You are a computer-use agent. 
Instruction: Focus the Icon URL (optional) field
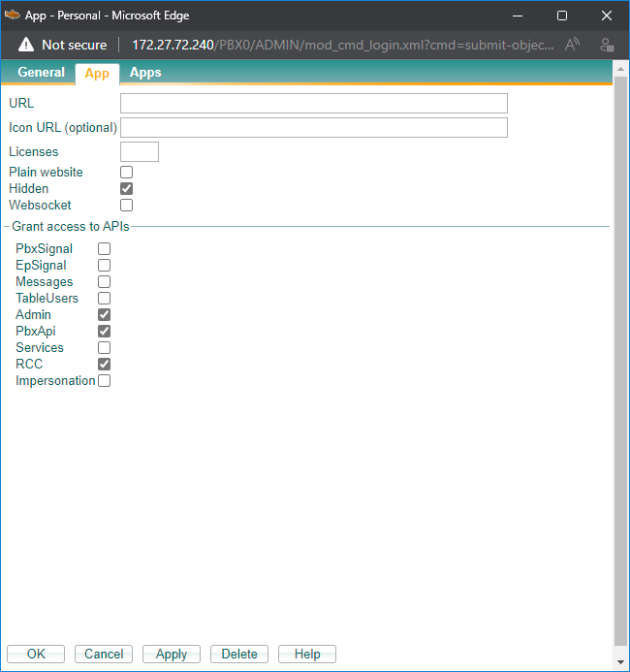tap(313, 128)
